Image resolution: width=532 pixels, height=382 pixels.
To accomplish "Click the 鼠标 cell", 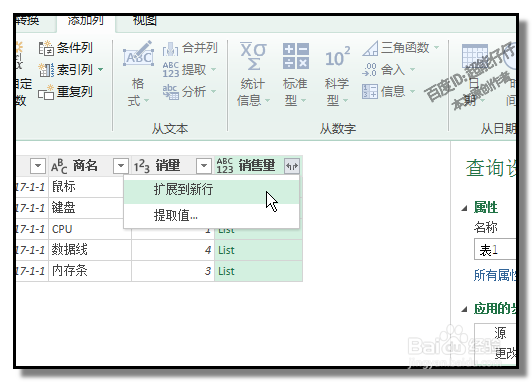I will [86, 187].
